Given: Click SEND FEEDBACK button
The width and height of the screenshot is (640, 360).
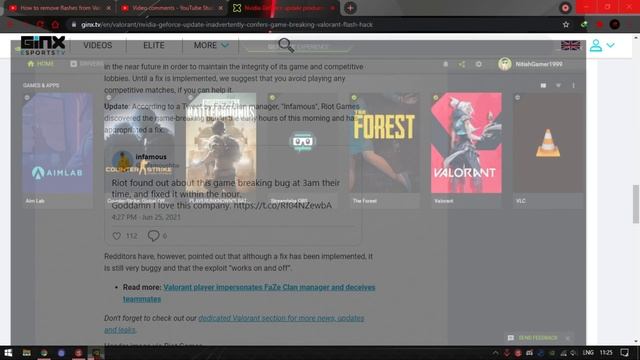Looking at the screenshot, I should pos(538,338).
